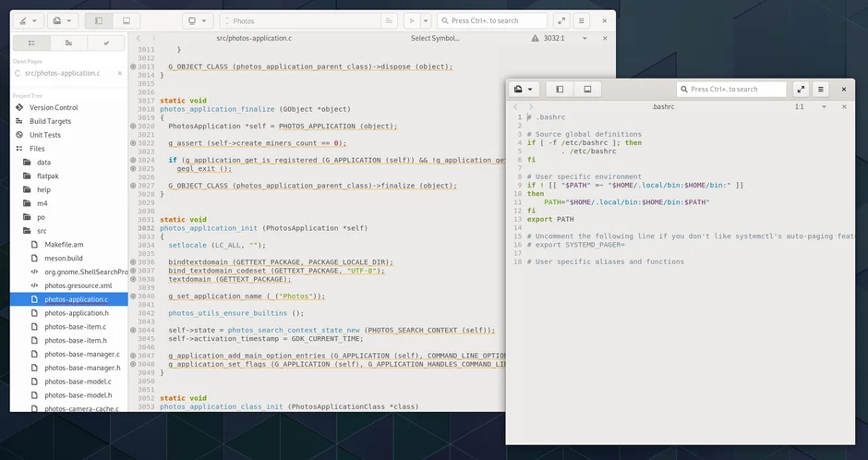Click navigate back arrow in .bashrc editor
The height and width of the screenshot is (460, 868).
pos(516,107)
